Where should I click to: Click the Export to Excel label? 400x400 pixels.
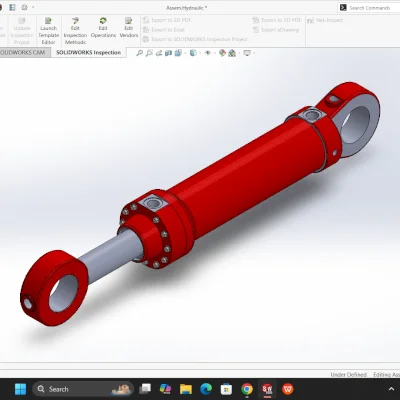pos(168,30)
